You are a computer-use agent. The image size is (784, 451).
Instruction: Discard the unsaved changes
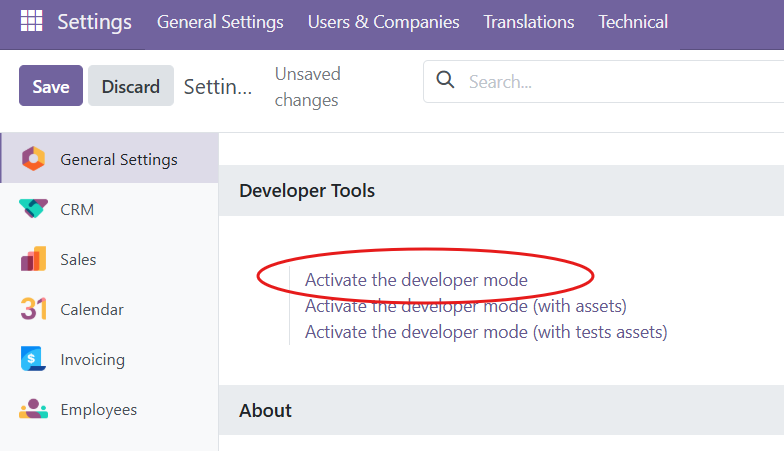pos(130,87)
